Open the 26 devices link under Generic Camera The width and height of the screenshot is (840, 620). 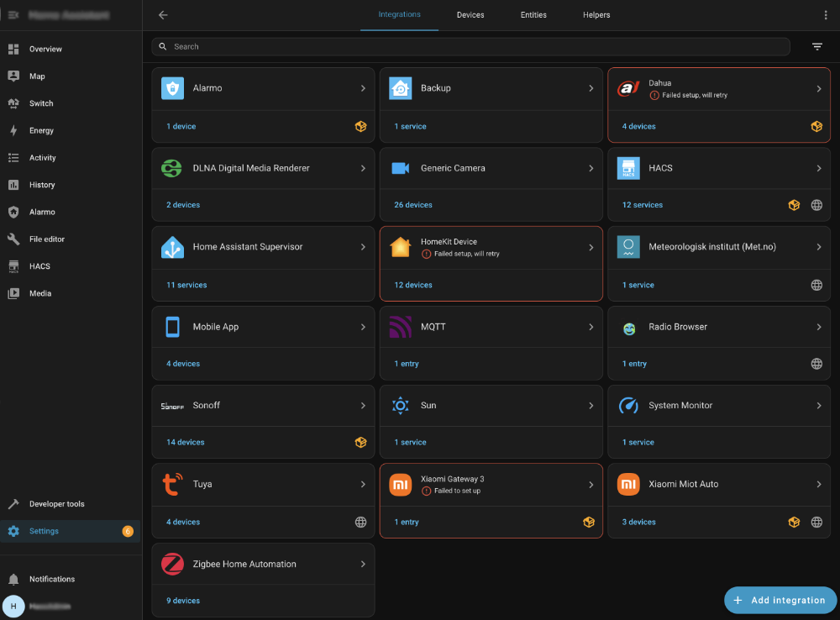pyautogui.click(x=412, y=204)
